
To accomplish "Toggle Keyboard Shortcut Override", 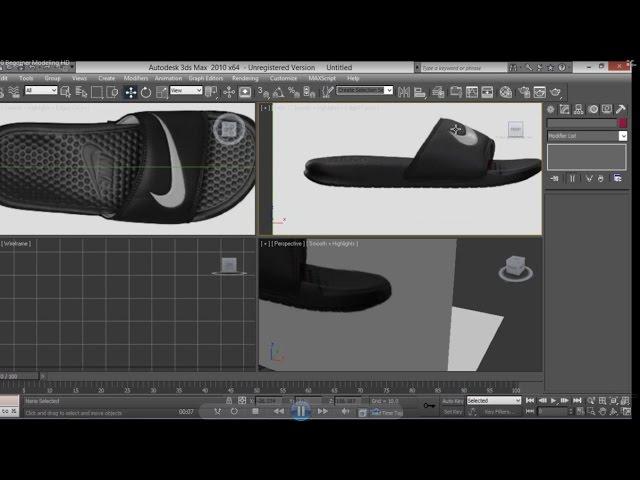I will tap(244, 92).
